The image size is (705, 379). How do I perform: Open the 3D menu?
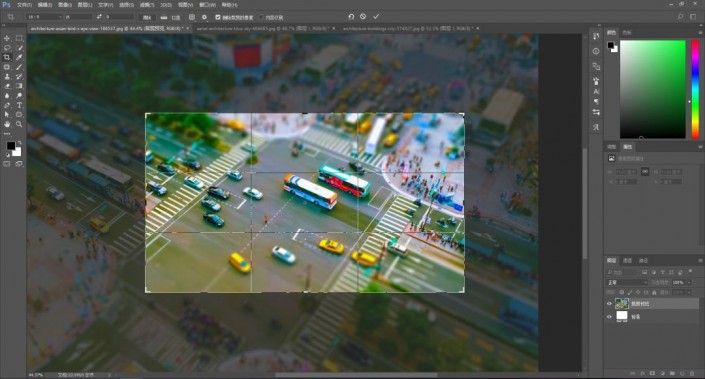166,5
